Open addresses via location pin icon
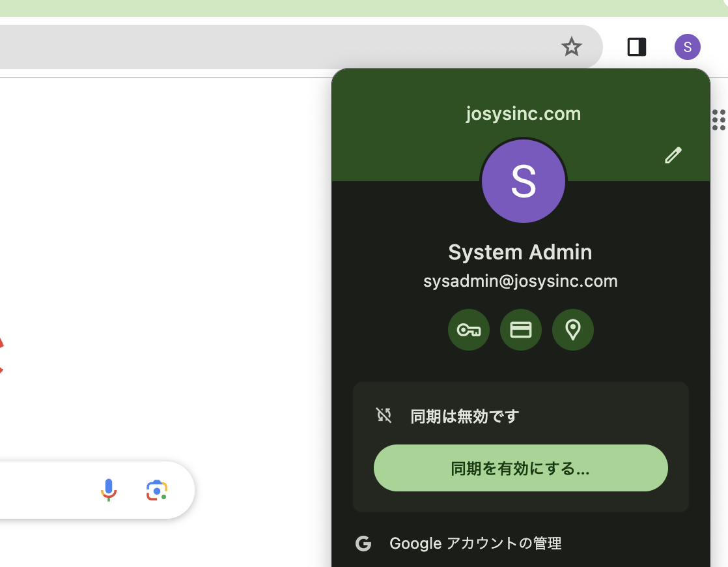The height and width of the screenshot is (567, 728). [572, 330]
